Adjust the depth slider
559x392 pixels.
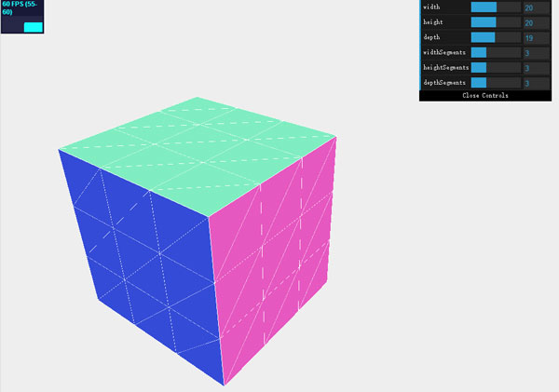(496, 37)
